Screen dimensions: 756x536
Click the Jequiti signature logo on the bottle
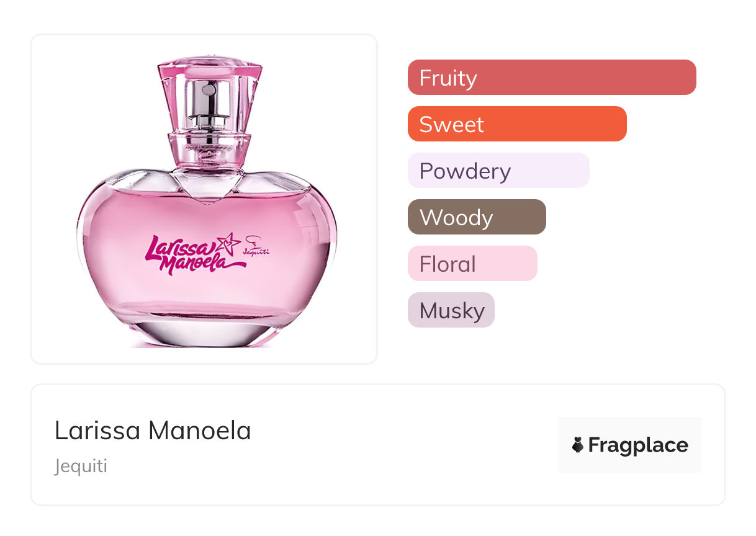coord(256,246)
